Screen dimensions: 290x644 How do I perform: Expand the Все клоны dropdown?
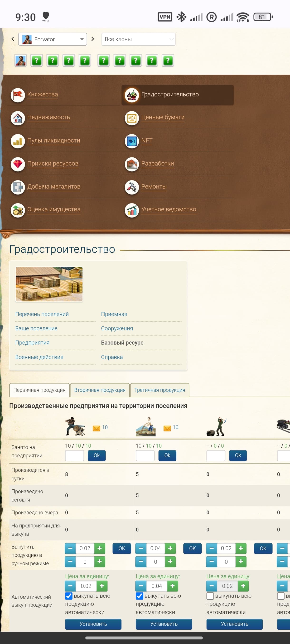[x=138, y=39]
